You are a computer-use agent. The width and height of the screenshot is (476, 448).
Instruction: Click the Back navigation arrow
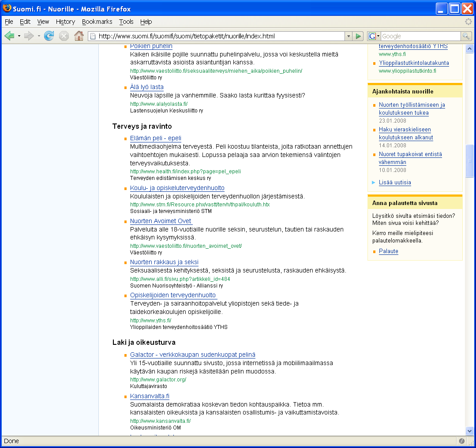(x=10, y=36)
